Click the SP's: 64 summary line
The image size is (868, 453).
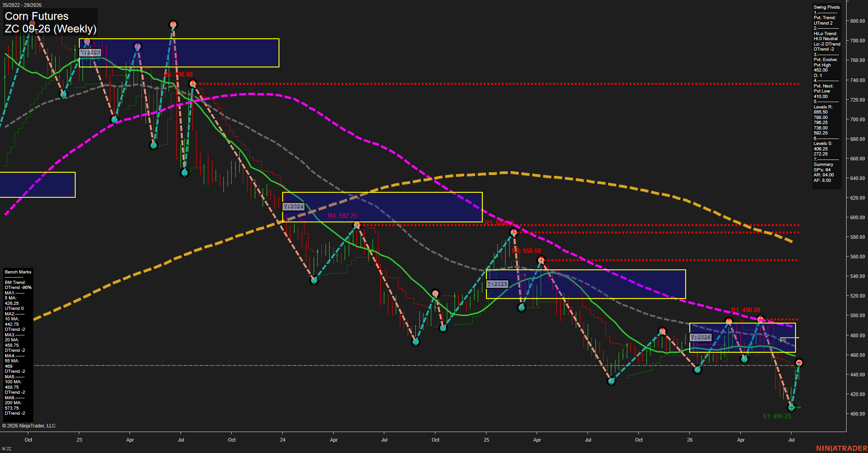coord(822,170)
